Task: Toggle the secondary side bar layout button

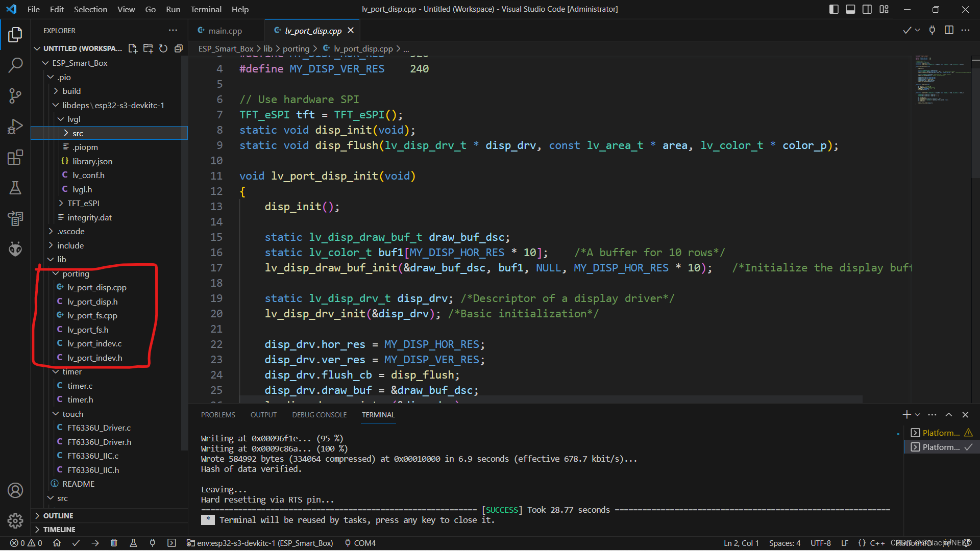Action: point(867,9)
